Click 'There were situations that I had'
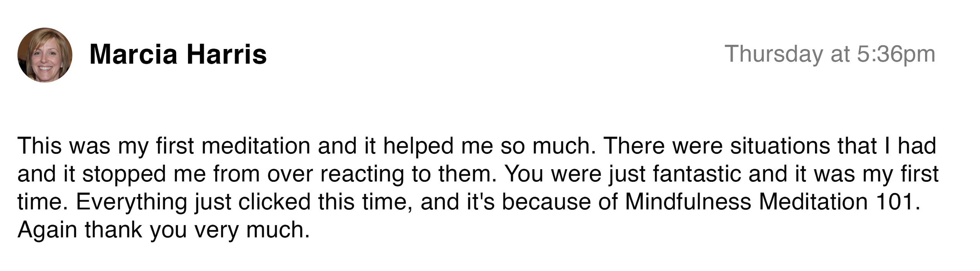Viewport: 980px width, 271px height. (x=769, y=146)
